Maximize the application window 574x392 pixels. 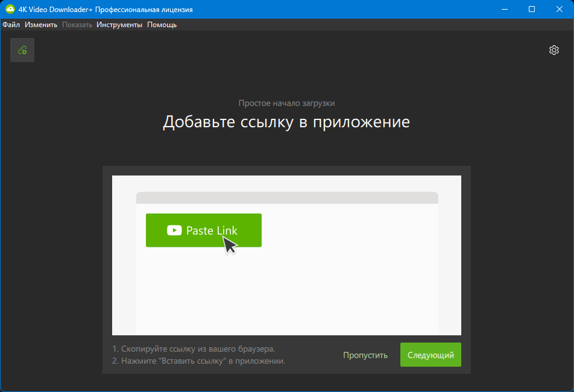(532, 9)
